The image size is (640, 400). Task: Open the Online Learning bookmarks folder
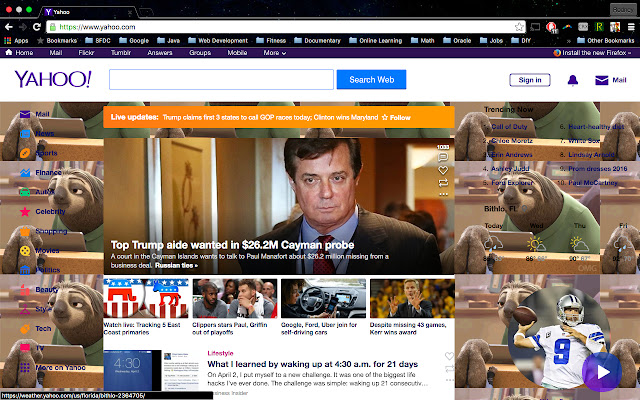tap(376, 40)
